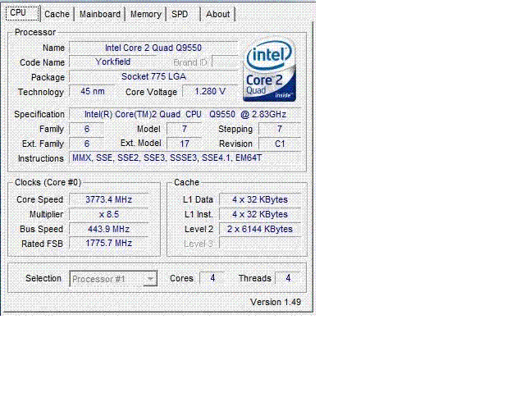Switch to the Memory tab
This screenshot has height=420, width=525.
146,14
